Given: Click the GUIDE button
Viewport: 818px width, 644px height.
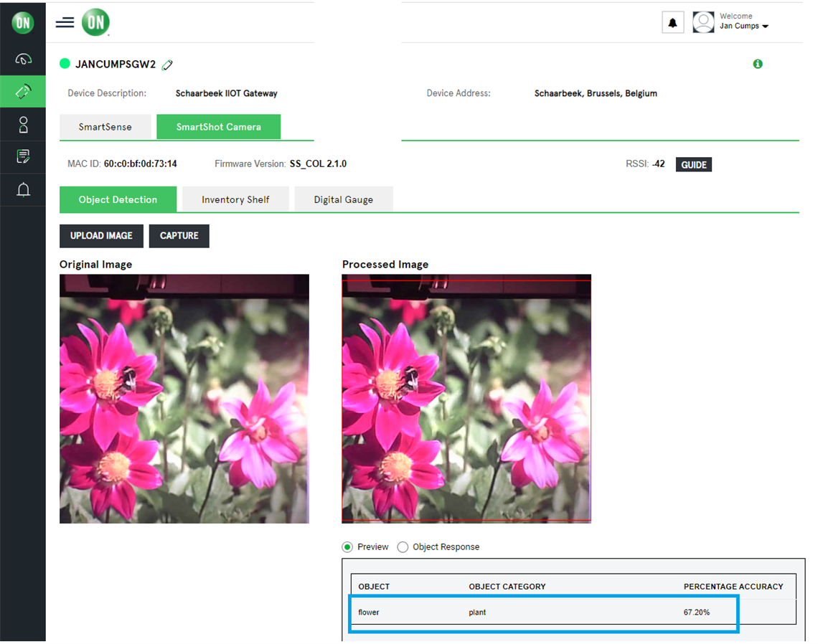Looking at the screenshot, I should click(x=693, y=165).
